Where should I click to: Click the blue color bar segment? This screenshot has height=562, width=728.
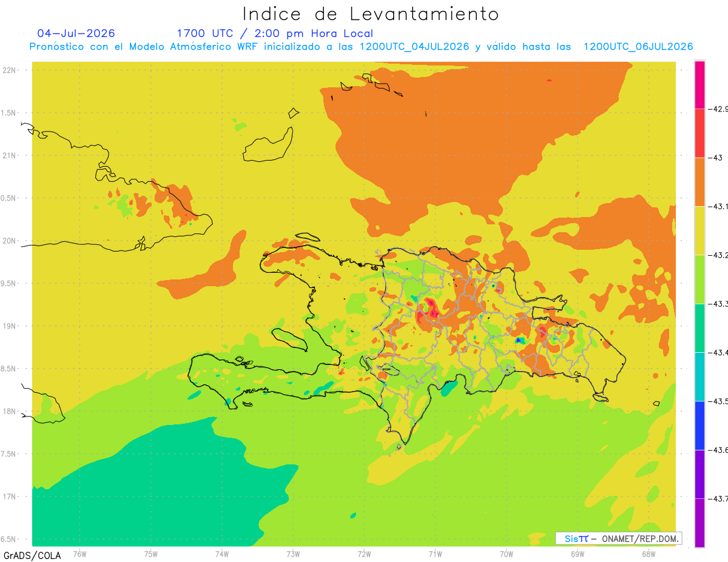point(699,426)
